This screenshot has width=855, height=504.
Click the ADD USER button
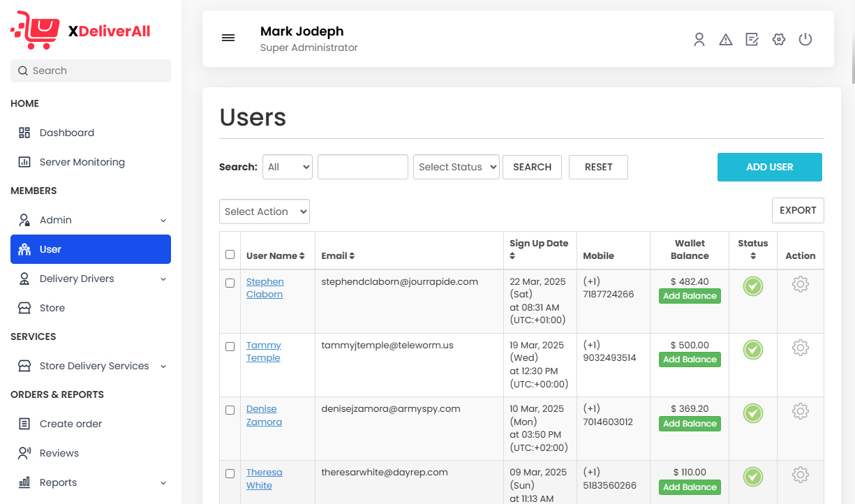point(769,168)
